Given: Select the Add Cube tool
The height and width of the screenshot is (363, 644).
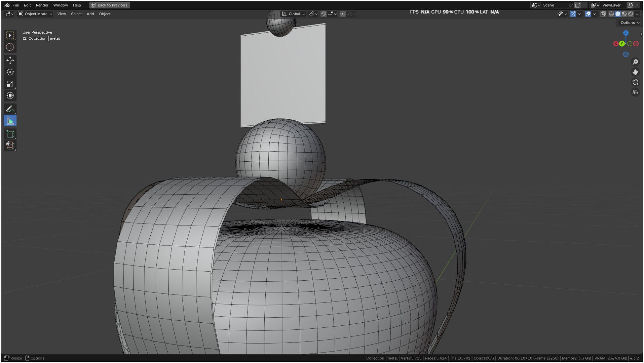Looking at the screenshot, I should coord(10,134).
